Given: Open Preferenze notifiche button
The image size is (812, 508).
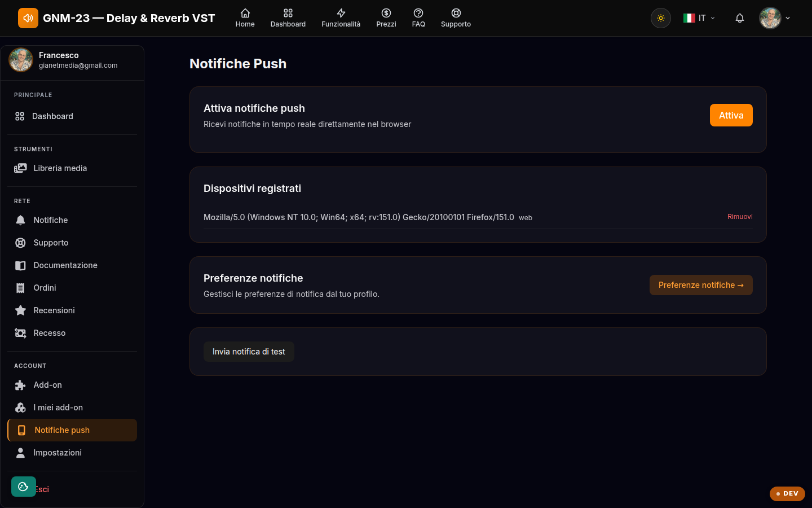Looking at the screenshot, I should [x=701, y=285].
